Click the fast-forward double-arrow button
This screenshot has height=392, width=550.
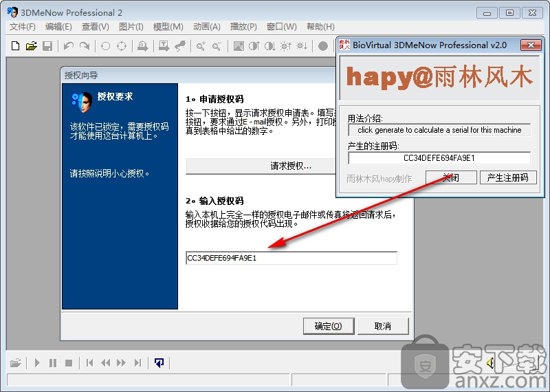tap(122, 362)
